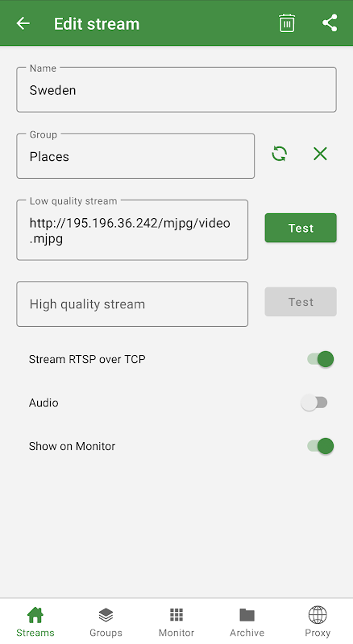Viewport: 353px width, 644px height.
Task: Enable the Audio toggle
Action: (x=314, y=402)
